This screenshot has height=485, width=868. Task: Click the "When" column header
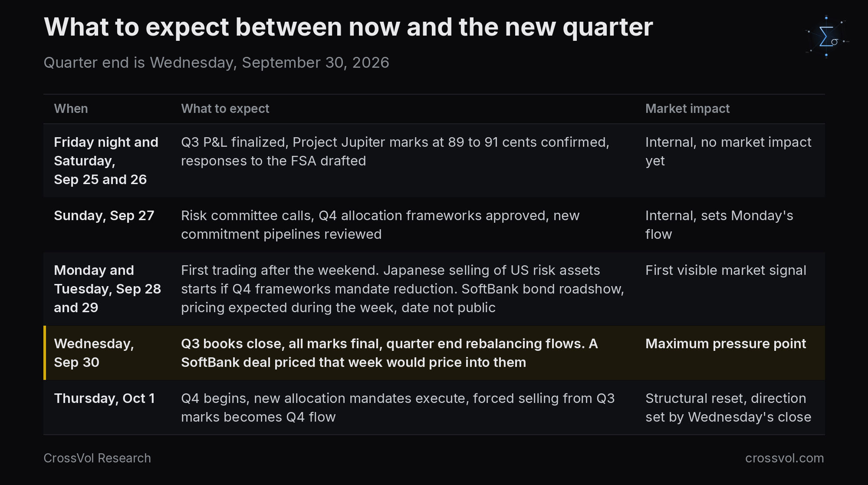[71, 109]
